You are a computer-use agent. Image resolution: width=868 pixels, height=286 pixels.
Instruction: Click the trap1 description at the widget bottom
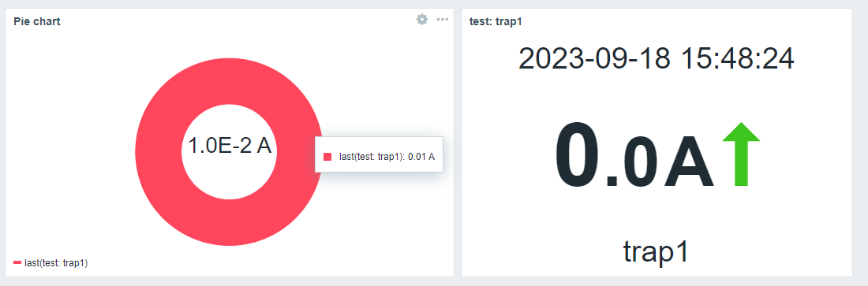pyautogui.click(x=656, y=251)
